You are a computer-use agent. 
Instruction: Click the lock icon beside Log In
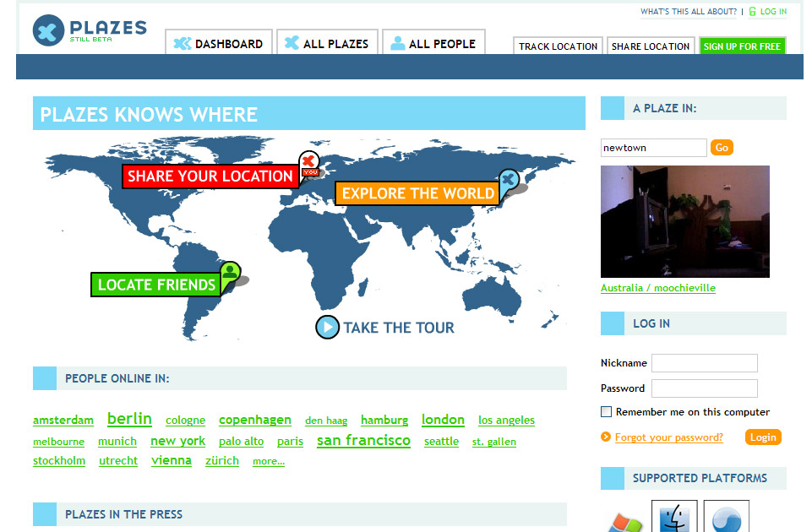753,11
